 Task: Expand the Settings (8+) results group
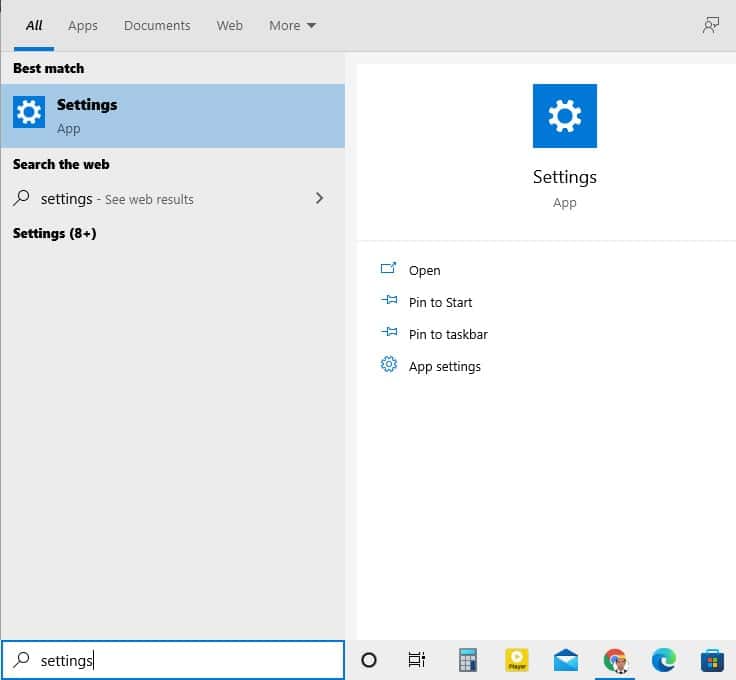(x=55, y=233)
